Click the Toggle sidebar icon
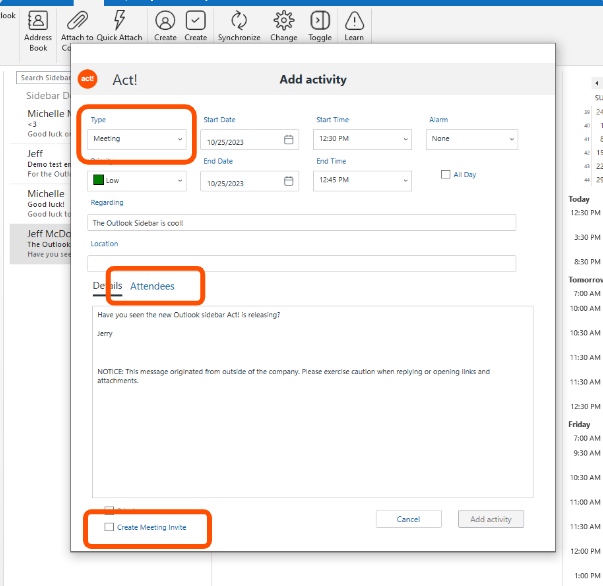 pos(320,20)
